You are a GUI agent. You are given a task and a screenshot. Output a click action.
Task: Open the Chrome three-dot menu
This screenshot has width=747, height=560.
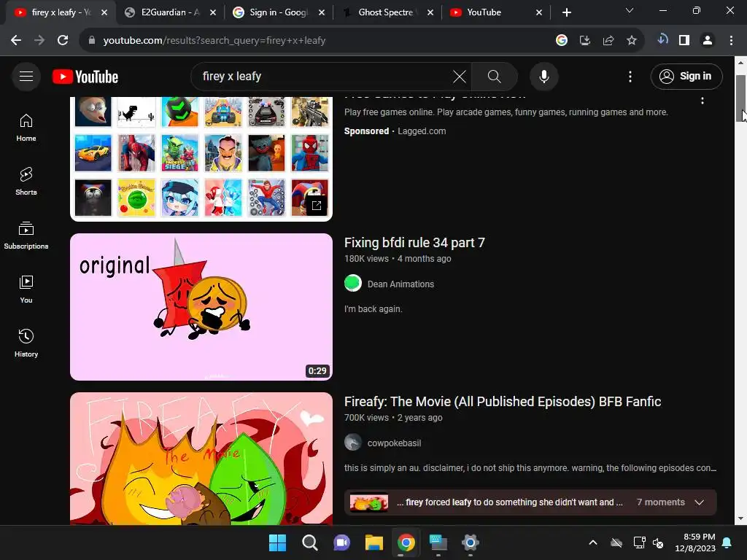pos(731,41)
